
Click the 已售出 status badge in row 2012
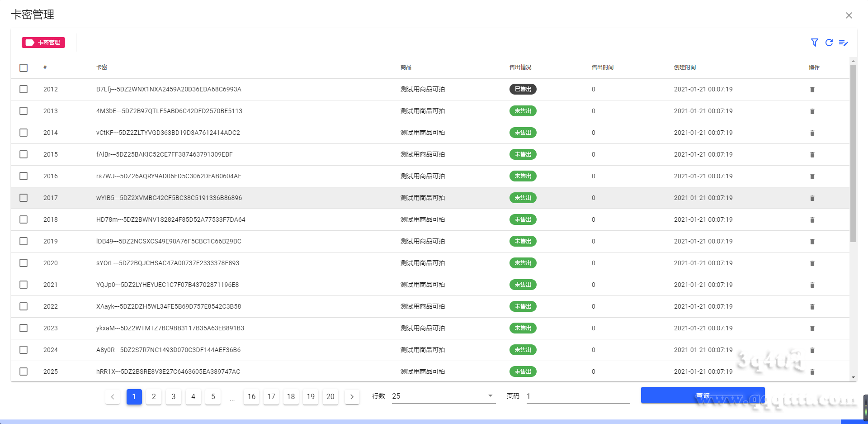coord(523,89)
